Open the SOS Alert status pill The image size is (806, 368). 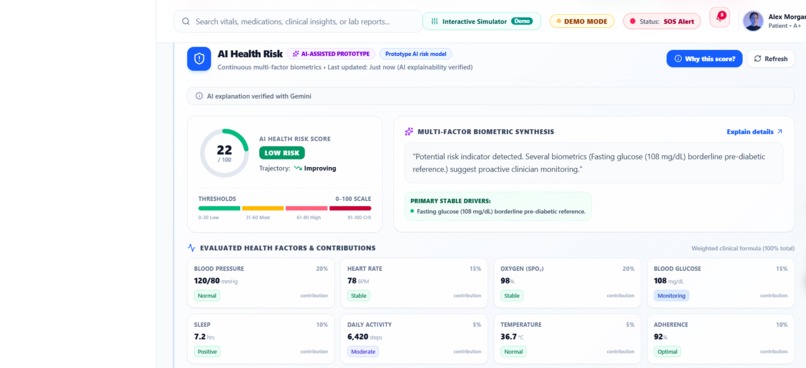(x=662, y=22)
